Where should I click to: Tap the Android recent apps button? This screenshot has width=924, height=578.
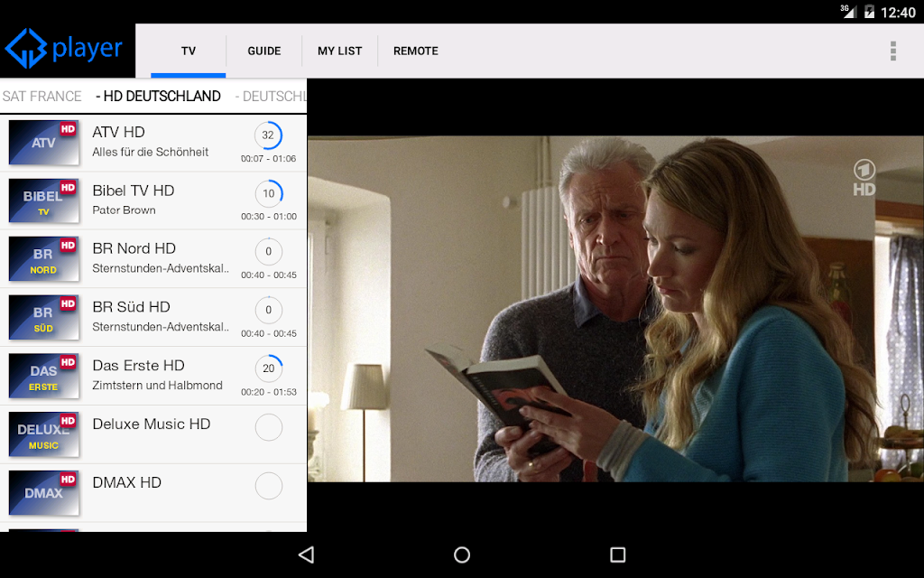(617, 555)
